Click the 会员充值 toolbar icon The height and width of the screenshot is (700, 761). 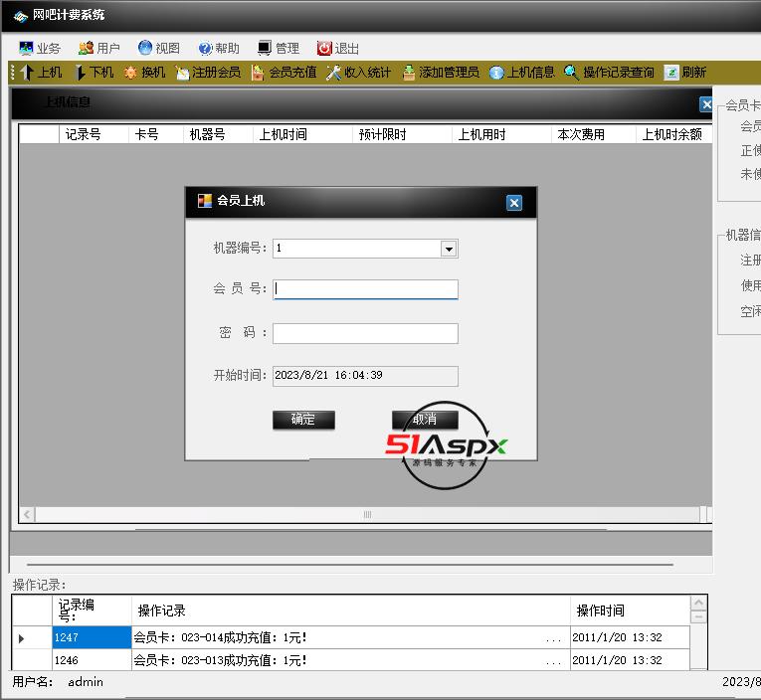click(258, 73)
